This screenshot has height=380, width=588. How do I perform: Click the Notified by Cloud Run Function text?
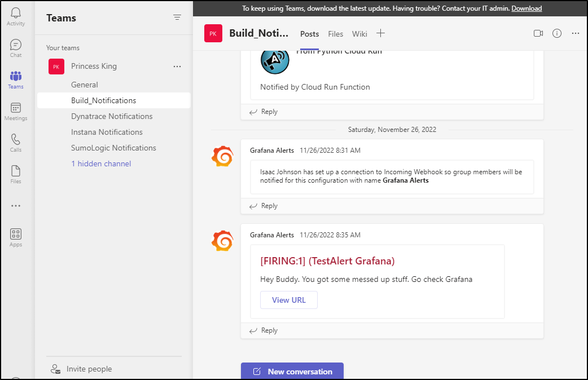[315, 87]
